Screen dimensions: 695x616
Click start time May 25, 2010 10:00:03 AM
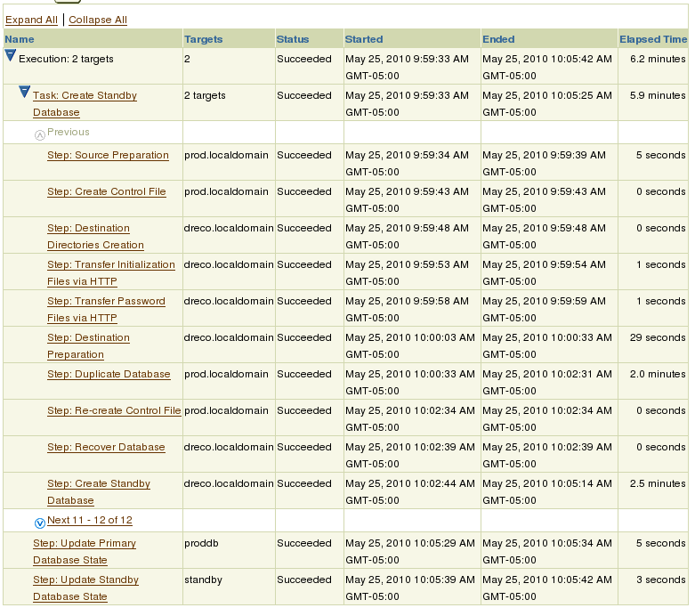tap(410, 346)
